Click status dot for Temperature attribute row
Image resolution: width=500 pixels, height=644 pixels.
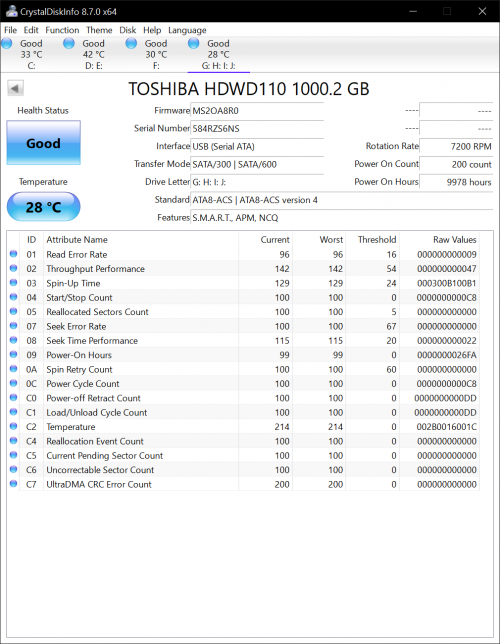(x=14, y=426)
